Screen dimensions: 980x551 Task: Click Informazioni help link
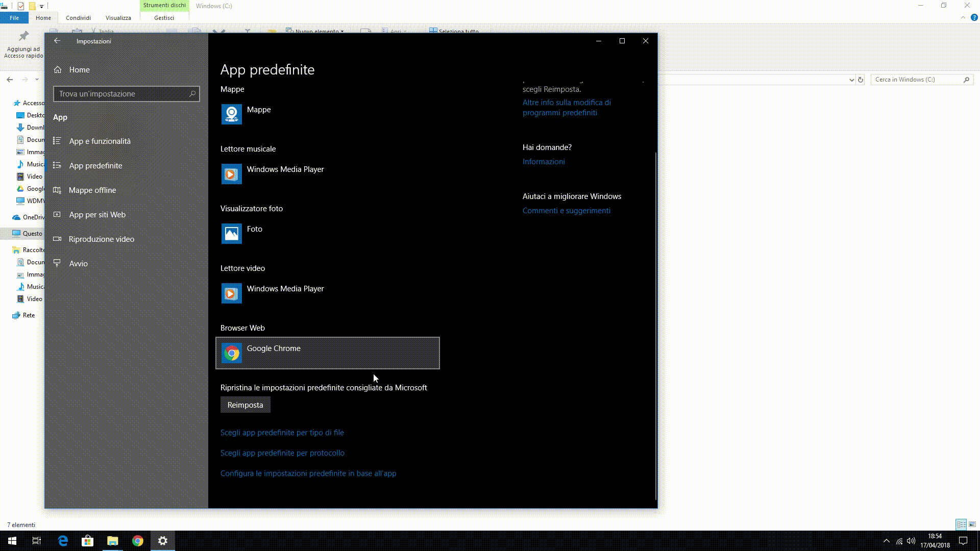pos(544,161)
